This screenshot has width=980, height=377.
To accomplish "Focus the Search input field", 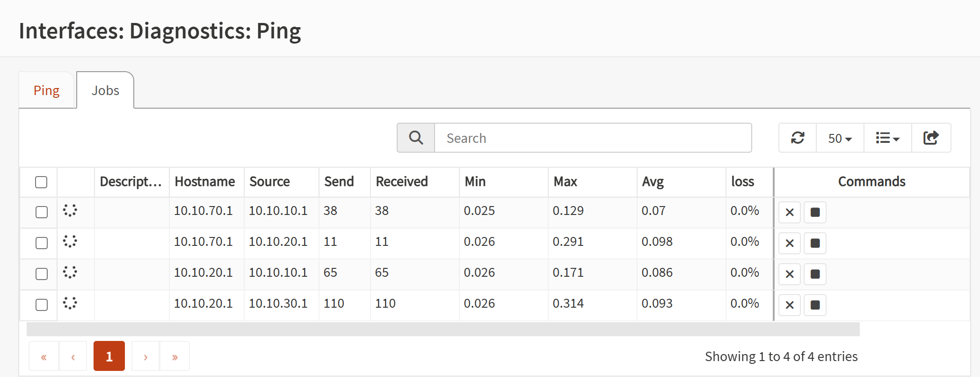I will point(593,138).
